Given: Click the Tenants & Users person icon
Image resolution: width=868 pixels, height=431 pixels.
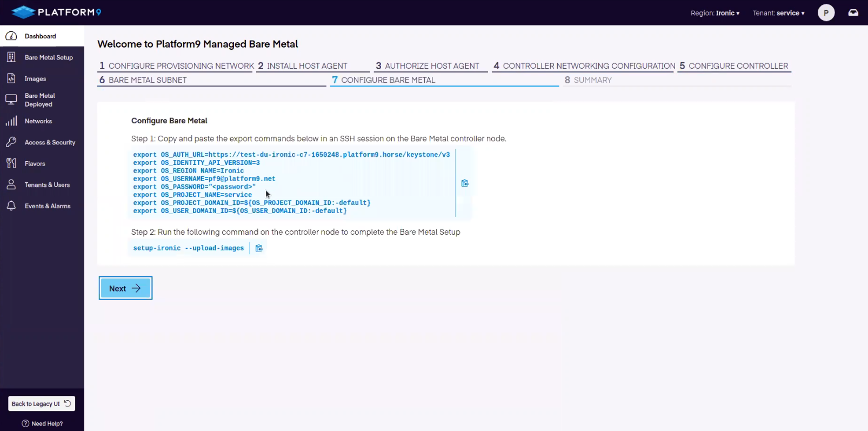Looking at the screenshot, I should [11, 184].
